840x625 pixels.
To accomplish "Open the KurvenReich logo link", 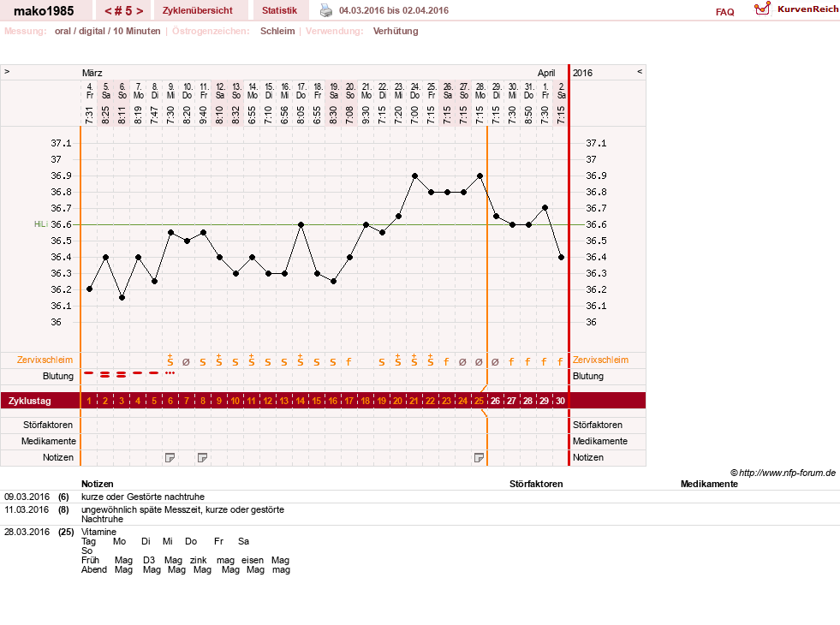I will (x=795, y=9).
